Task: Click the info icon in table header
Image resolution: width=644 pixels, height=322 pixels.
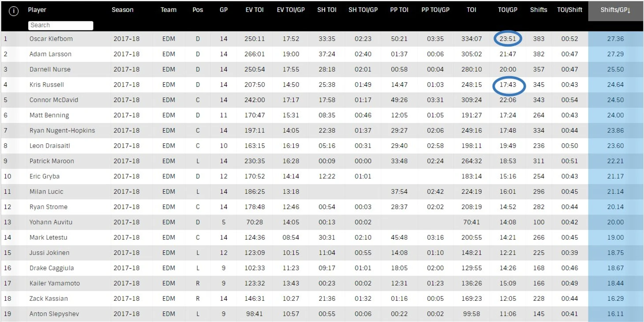Action: 14,11
